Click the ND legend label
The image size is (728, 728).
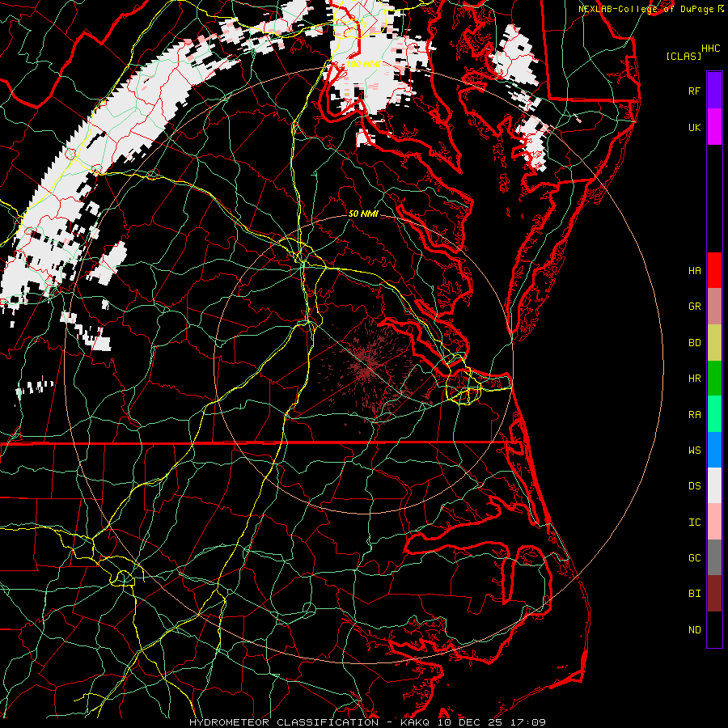pos(694,629)
